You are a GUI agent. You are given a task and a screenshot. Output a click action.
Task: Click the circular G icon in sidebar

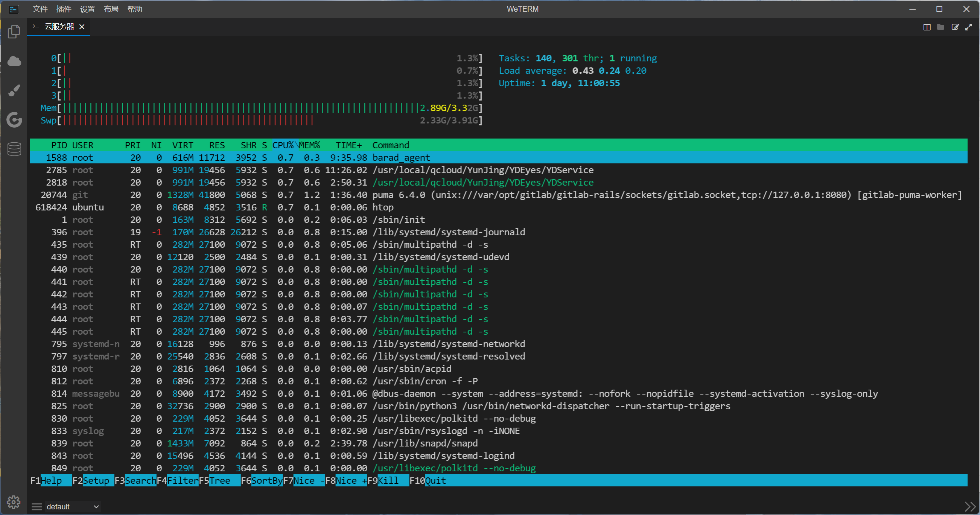point(14,120)
